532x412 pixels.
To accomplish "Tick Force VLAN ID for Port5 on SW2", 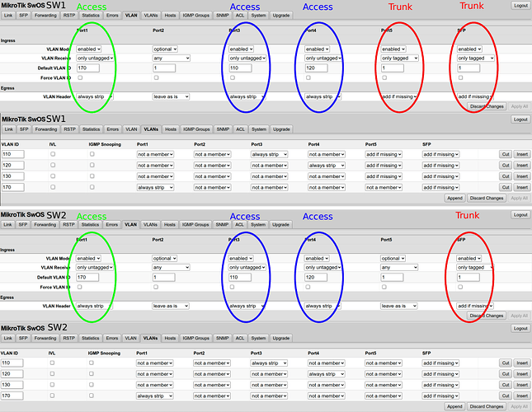I will coord(384,287).
